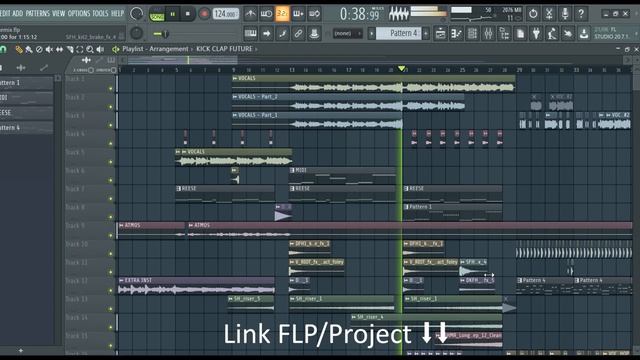Select the slip tool in playlist toolbar
This screenshot has width=640, height=360.
click(x=59, y=49)
